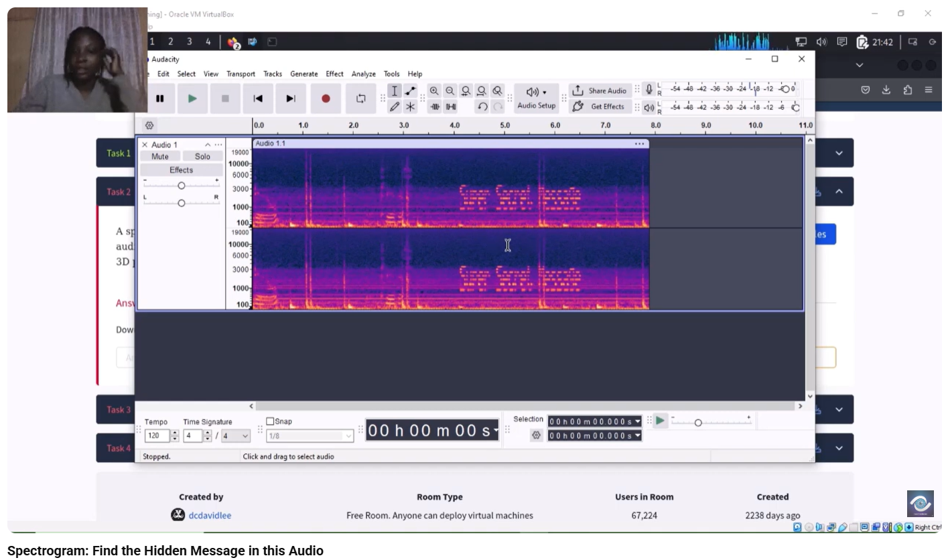Select the Draw (pencil) tool
Screen dimensions: 950x560
(395, 107)
